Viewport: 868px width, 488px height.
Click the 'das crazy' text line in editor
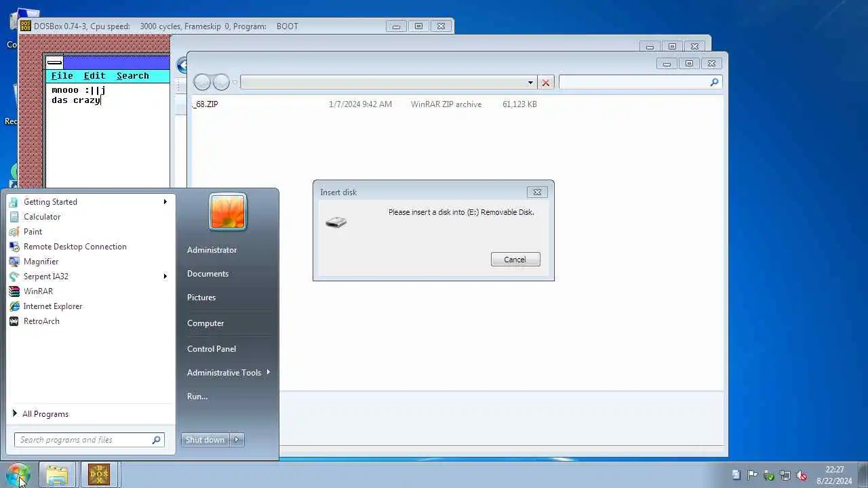(76, 100)
